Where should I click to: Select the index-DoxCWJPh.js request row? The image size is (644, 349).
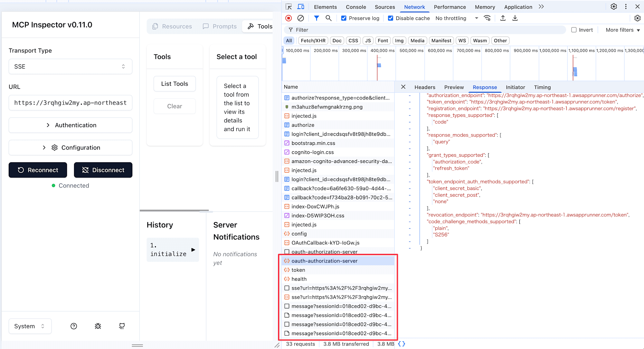[338, 206]
